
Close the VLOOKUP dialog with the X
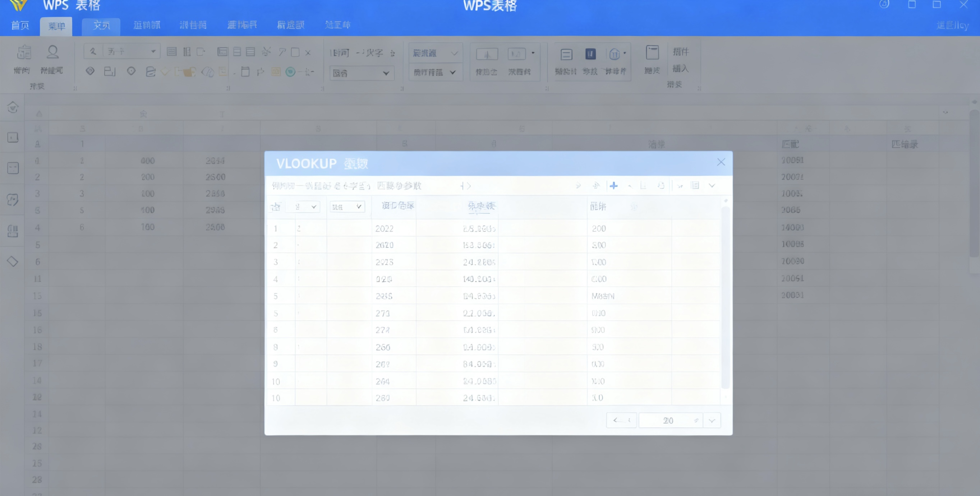point(721,162)
